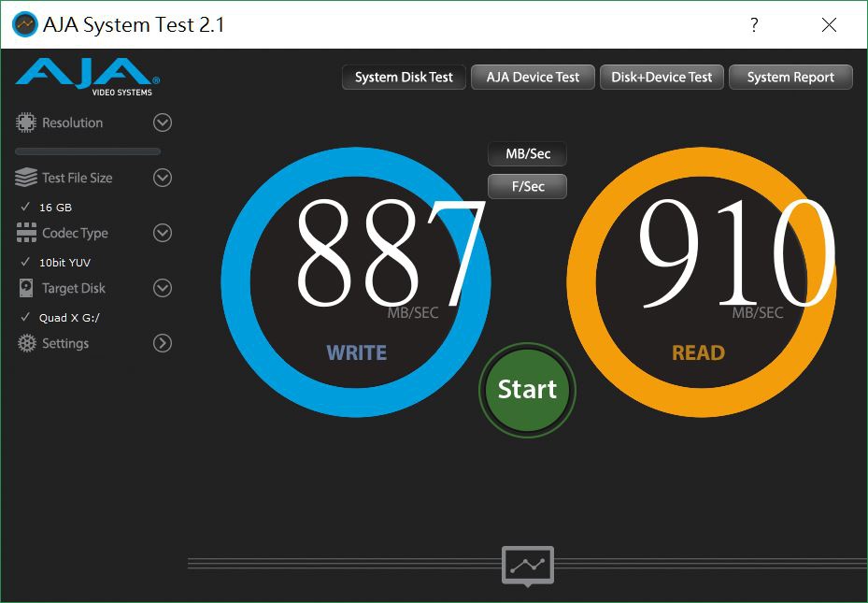The image size is (868, 603).
Task: Click the AJA Video Systems logo
Action: tap(88, 77)
